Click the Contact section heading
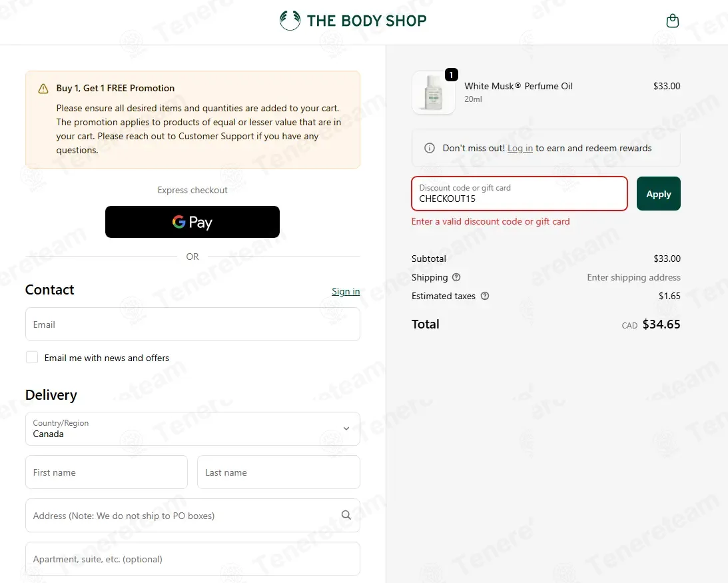This screenshot has height=583, width=728. pos(50,290)
